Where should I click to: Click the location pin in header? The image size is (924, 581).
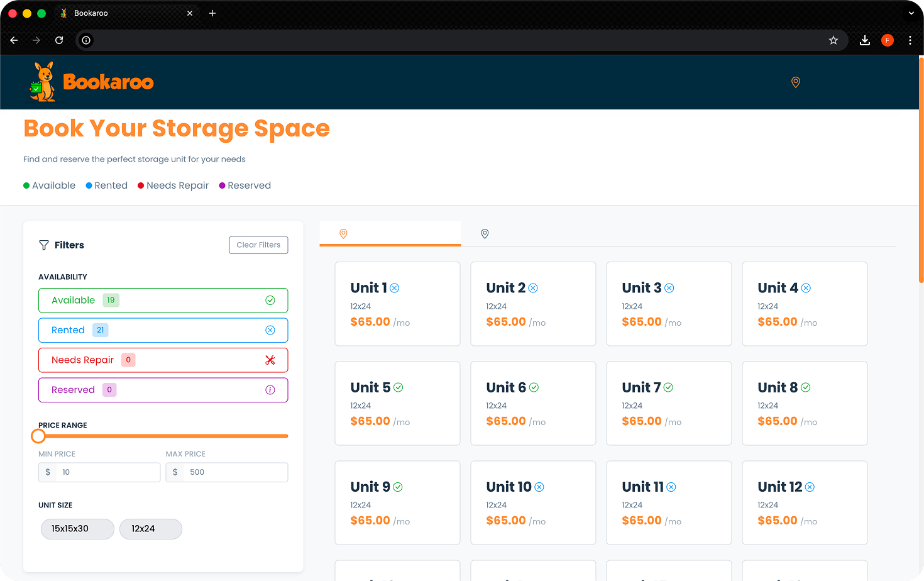click(795, 82)
